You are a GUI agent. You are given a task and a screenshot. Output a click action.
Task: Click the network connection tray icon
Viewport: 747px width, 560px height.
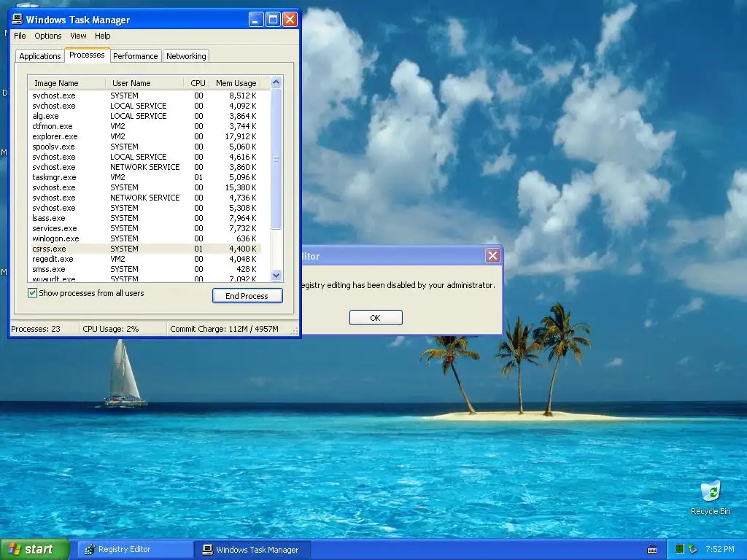[x=693, y=549]
